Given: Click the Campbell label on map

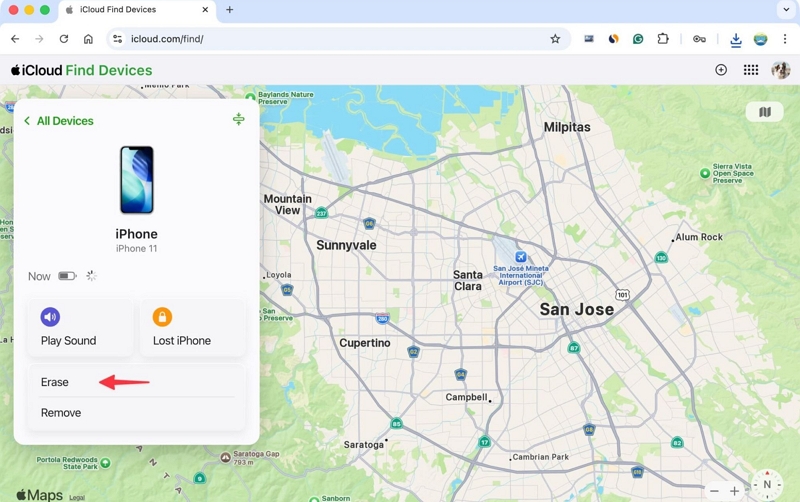Looking at the screenshot, I should pyautogui.click(x=466, y=397).
